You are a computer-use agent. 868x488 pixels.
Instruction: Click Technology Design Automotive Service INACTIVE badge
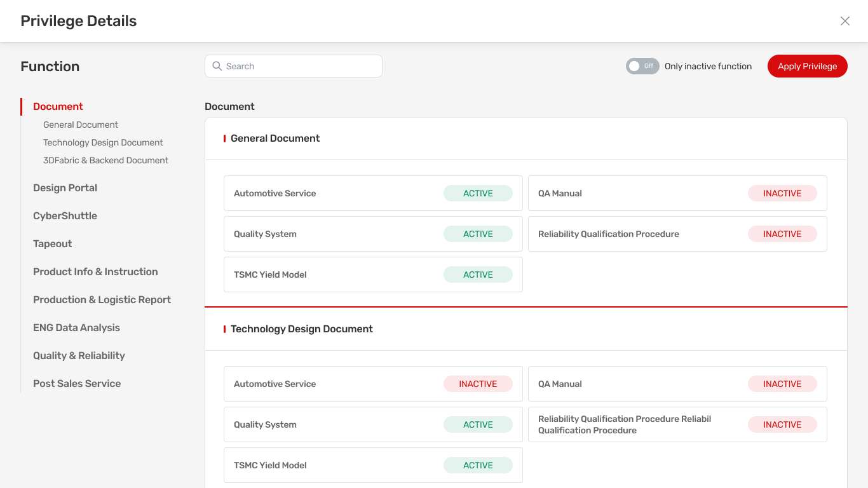coord(478,384)
